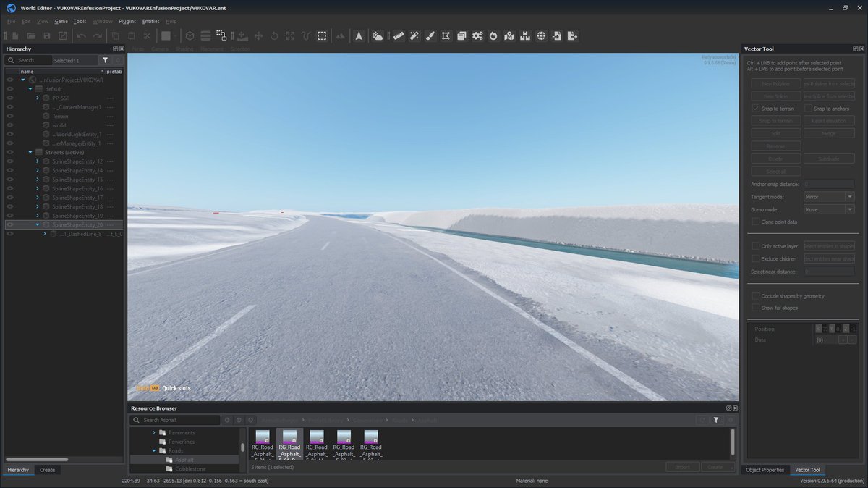868x488 pixels.
Task: Open the File menu
Action: [x=11, y=21]
